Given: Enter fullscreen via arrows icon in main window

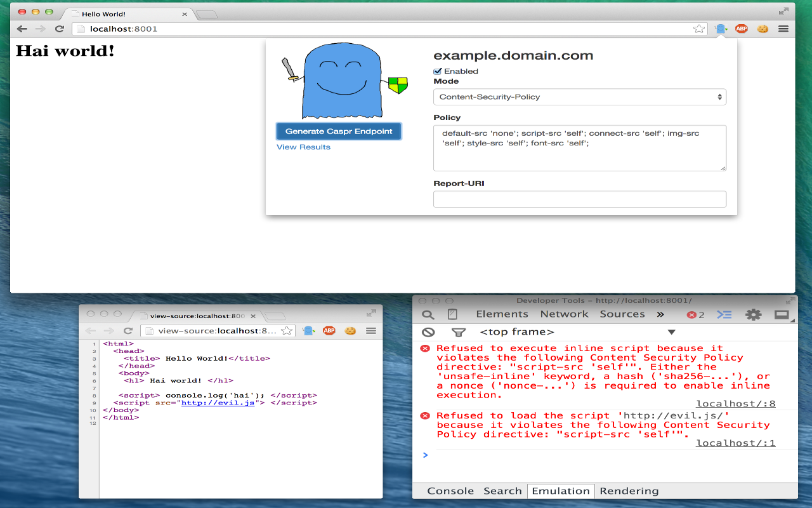Looking at the screenshot, I should [x=785, y=11].
